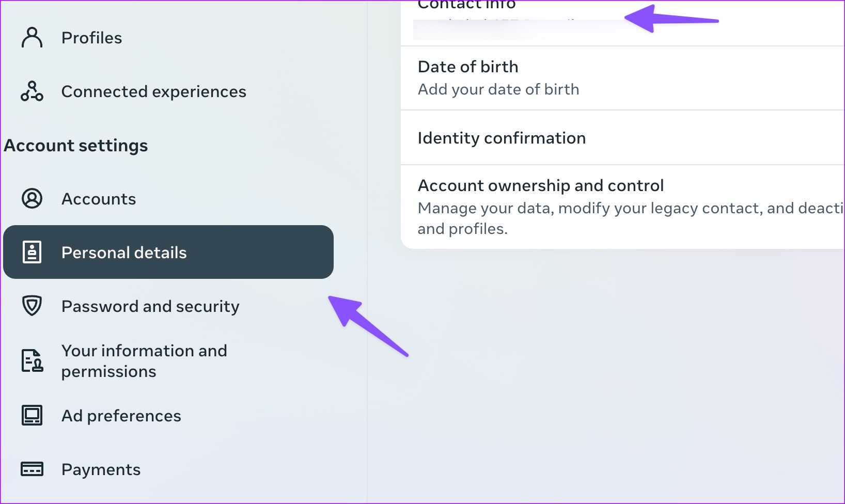The height and width of the screenshot is (504, 845).
Task: Select the Accounts circle icon
Action: (32, 198)
